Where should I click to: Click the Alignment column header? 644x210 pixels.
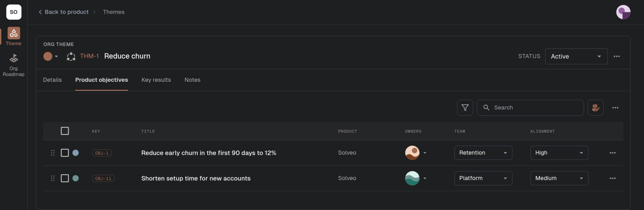click(x=542, y=132)
